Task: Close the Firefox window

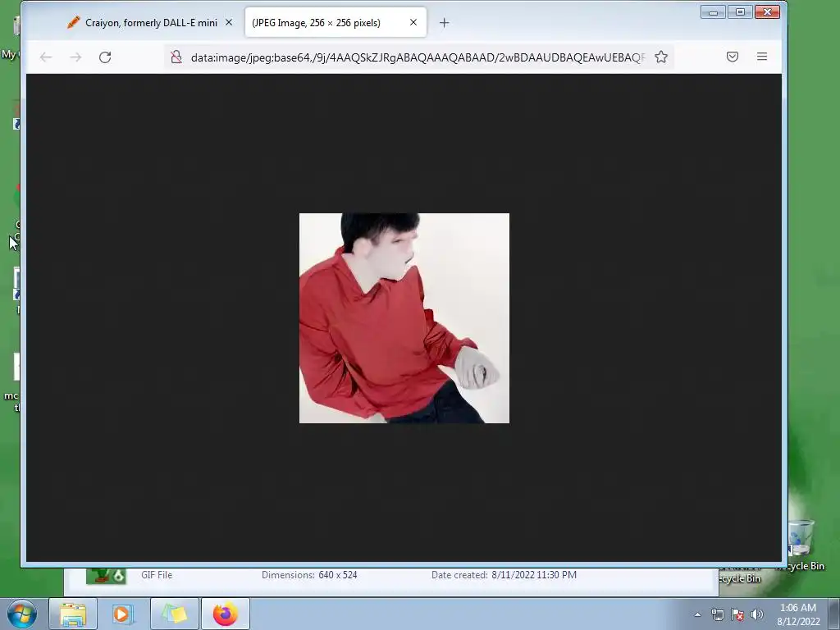Action: click(767, 11)
